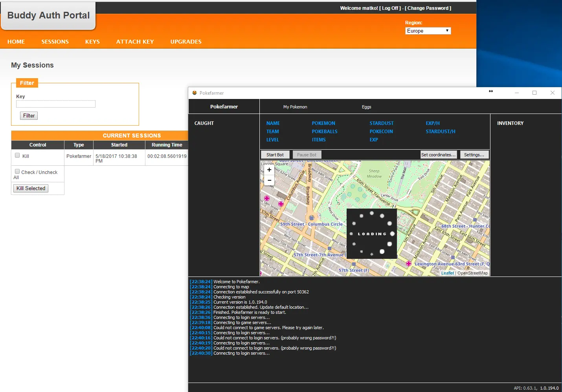Select the 68th Street - Hunter station marker

pyautogui.click(x=475, y=220)
